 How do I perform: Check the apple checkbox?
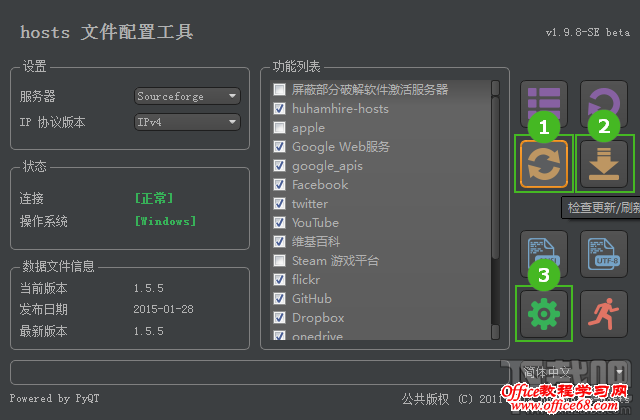280,127
